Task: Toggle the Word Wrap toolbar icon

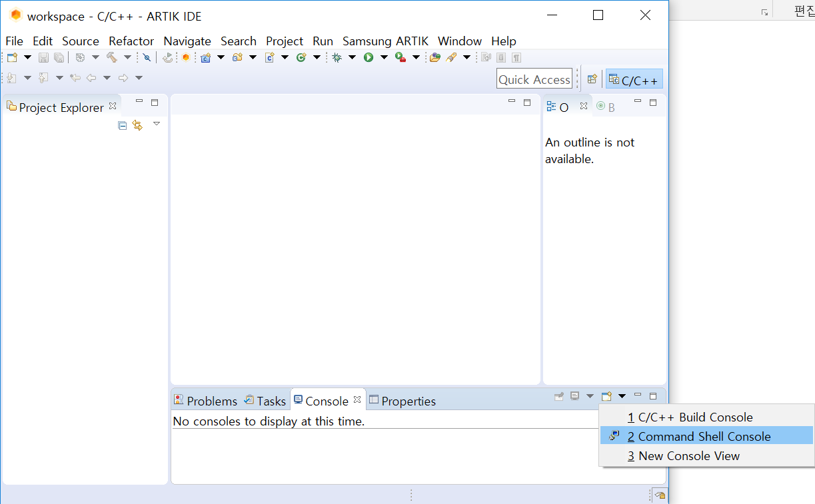Action: click(x=486, y=58)
